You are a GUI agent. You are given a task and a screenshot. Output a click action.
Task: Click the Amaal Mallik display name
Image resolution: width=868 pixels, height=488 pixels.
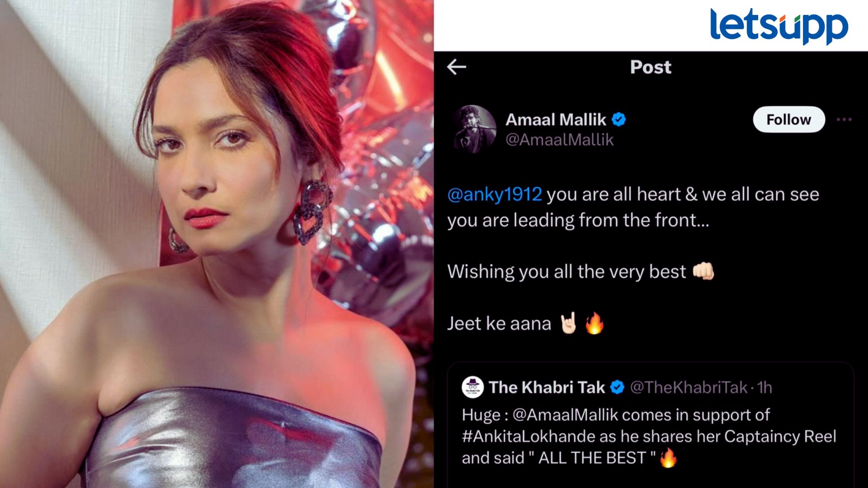pos(556,119)
